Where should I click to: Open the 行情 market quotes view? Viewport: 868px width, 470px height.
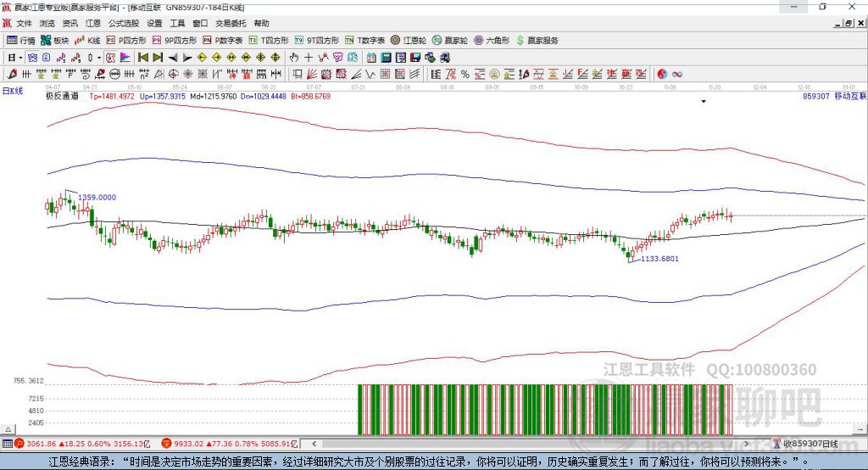tap(20, 41)
